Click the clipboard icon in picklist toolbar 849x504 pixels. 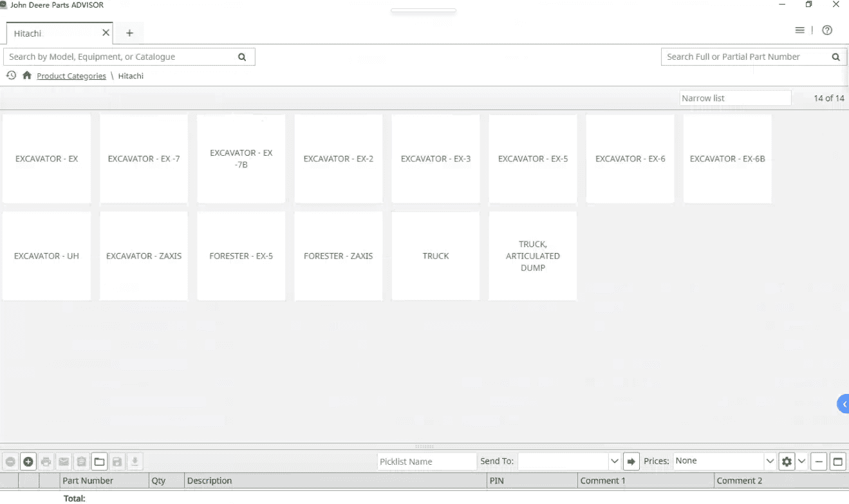click(x=81, y=462)
